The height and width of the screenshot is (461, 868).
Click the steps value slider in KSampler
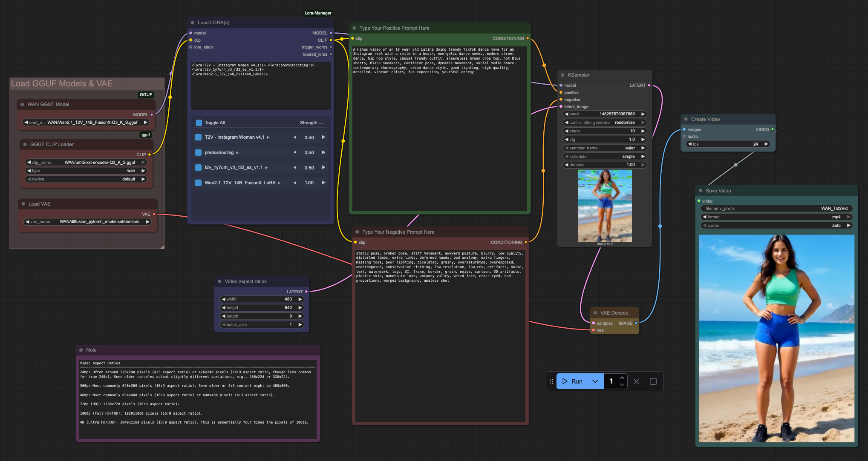[605, 131]
